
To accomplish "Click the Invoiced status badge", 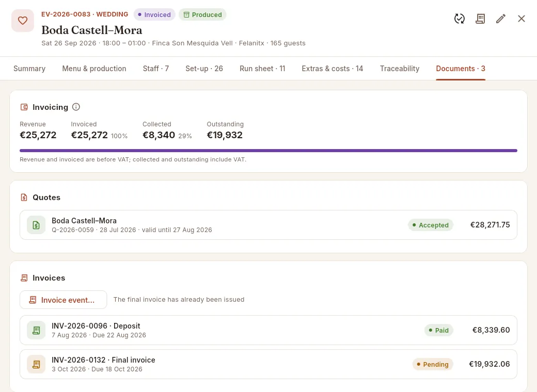I will coord(154,15).
